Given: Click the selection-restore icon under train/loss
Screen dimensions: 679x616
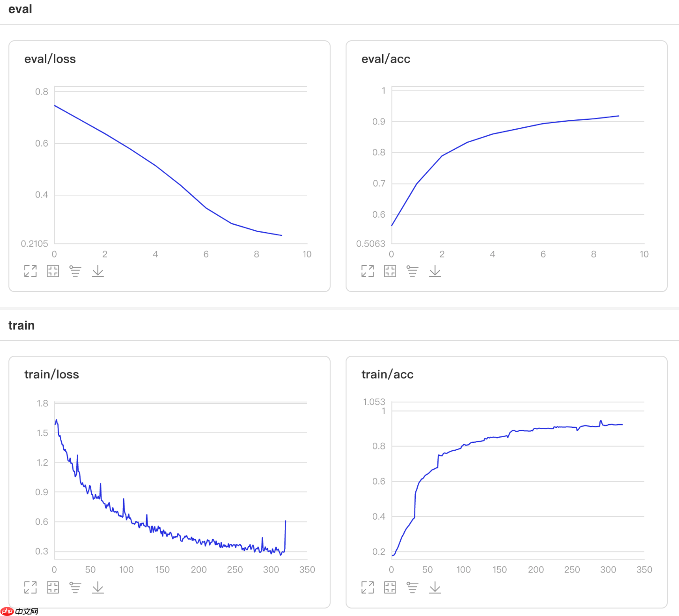Looking at the screenshot, I should click(53, 587).
